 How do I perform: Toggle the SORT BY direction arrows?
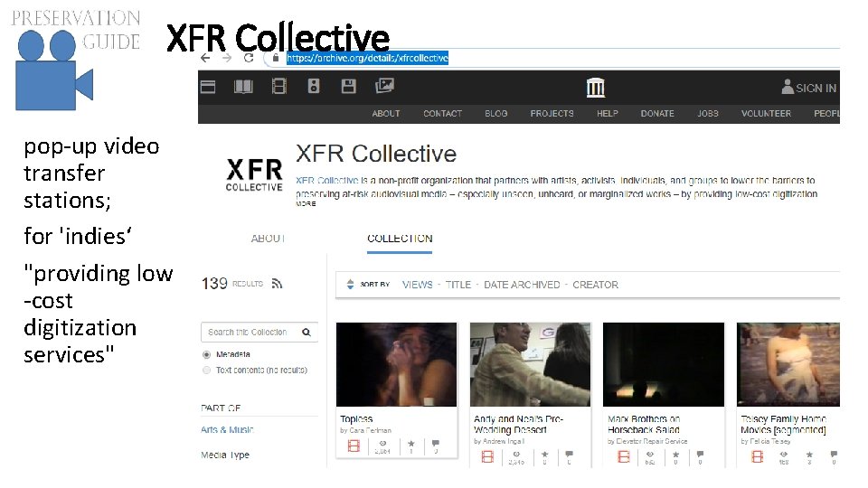350,285
